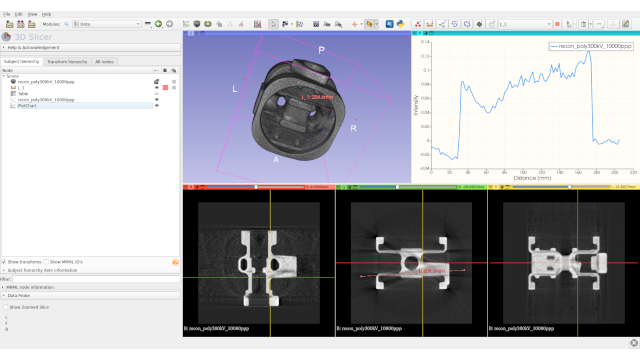The image size is (640, 360).
Task: Open the Modules dropdown showing Data
Action: click(107, 24)
